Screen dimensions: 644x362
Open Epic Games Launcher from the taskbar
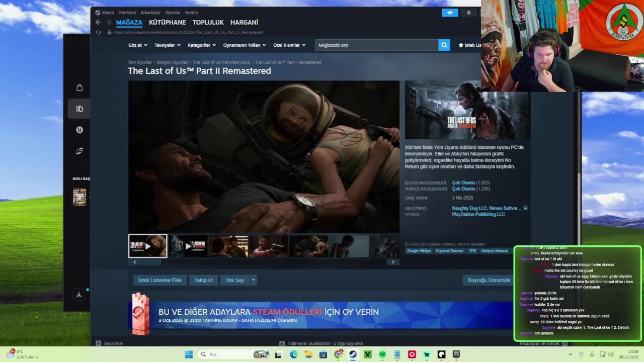[456, 354]
